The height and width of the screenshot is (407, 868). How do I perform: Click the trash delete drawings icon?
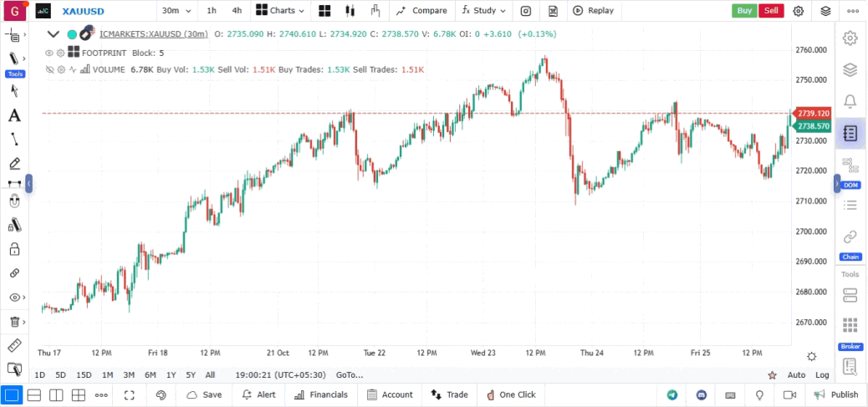click(x=14, y=322)
